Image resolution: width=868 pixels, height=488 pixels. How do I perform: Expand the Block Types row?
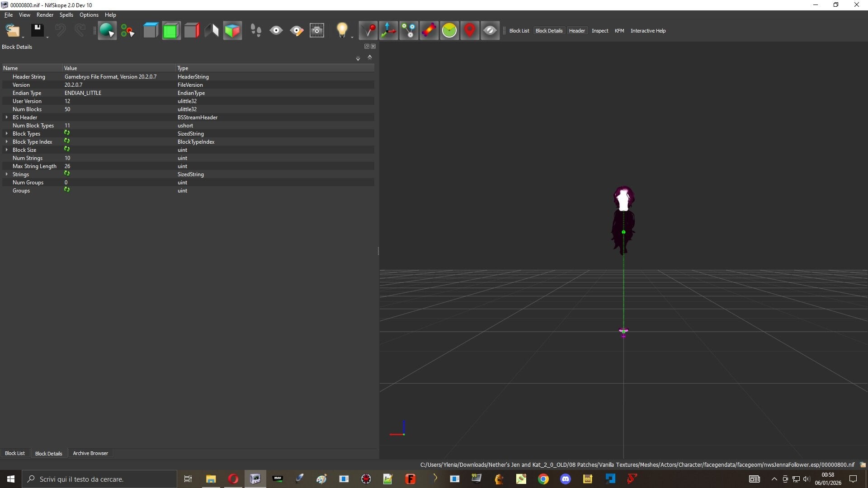coord(6,133)
